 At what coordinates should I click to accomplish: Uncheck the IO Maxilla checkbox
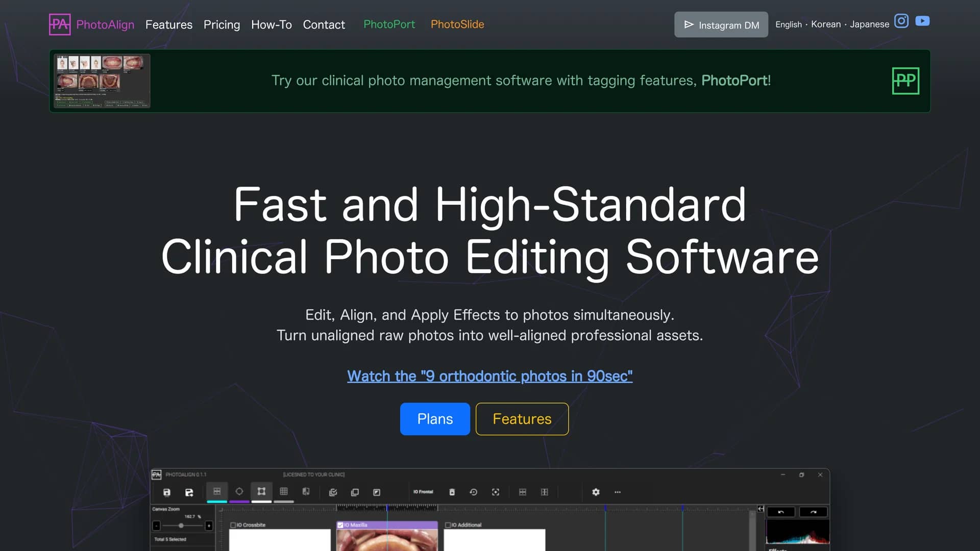[x=340, y=525]
